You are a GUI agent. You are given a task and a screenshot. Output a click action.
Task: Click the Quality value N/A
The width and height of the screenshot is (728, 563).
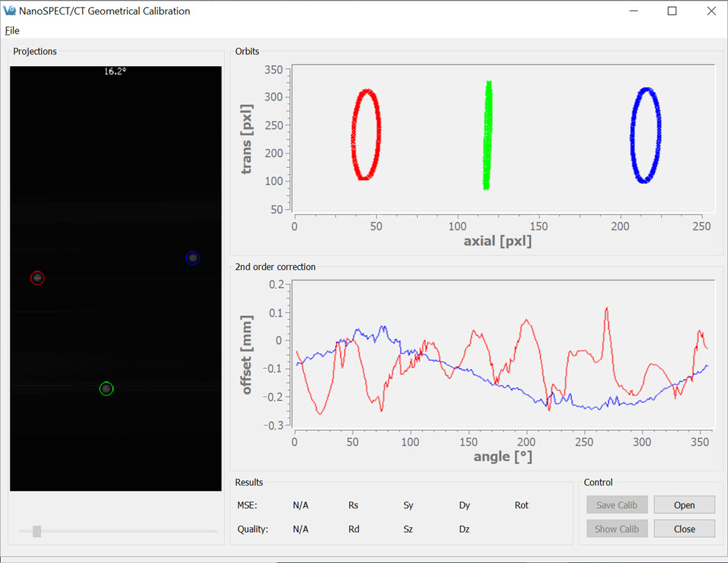pos(300,529)
